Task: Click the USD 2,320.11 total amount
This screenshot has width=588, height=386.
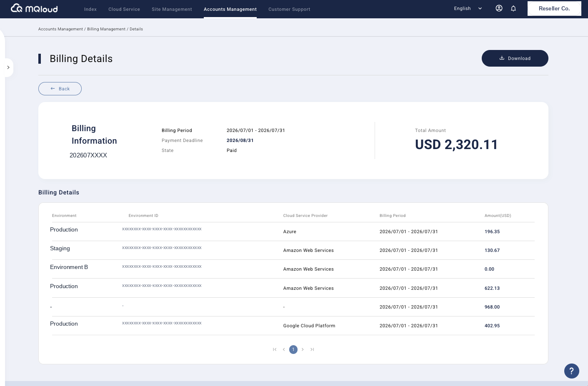Action: coord(456,144)
